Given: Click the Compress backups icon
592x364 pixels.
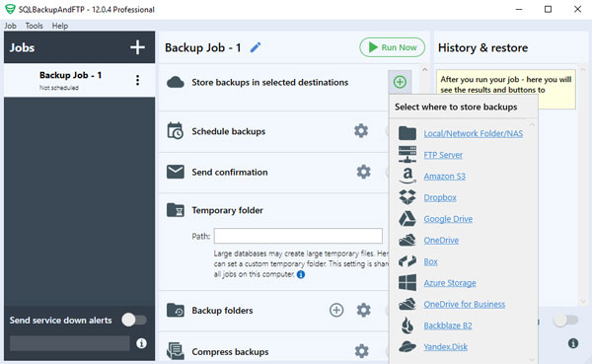Looking at the screenshot, I should (x=176, y=351).
